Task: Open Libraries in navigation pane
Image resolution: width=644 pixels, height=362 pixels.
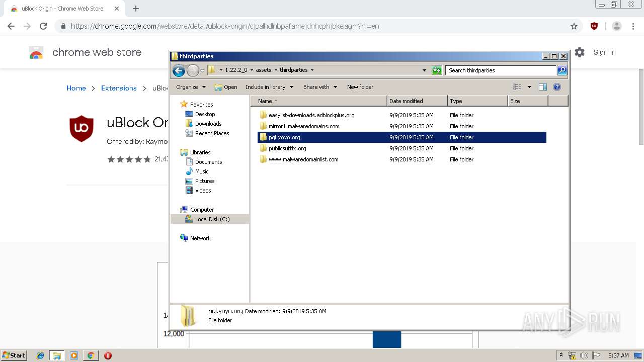Action: coord(200,152)
